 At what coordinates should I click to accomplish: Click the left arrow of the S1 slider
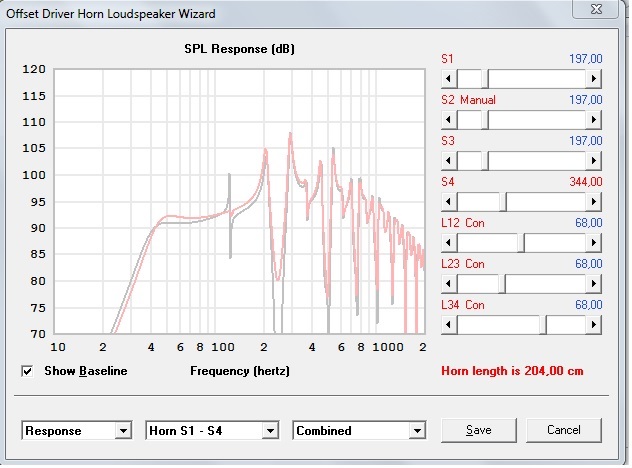click(449, 79)
